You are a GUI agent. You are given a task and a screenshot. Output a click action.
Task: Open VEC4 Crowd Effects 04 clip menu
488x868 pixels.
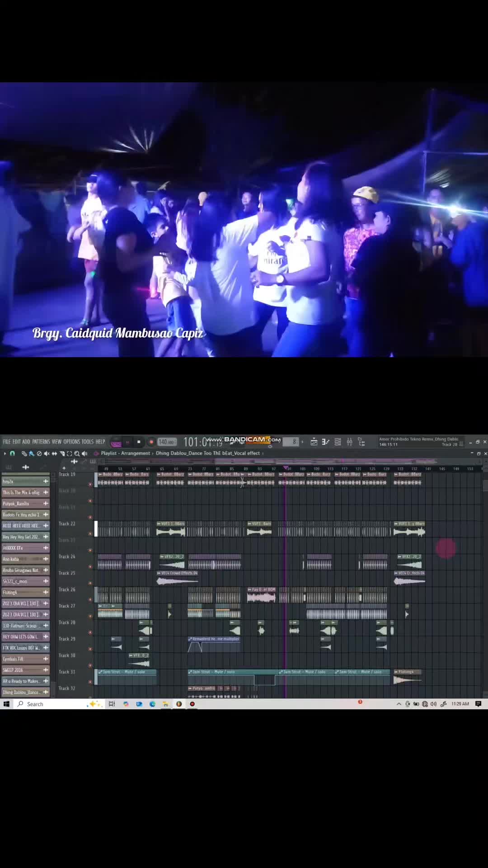click(159, 573)
